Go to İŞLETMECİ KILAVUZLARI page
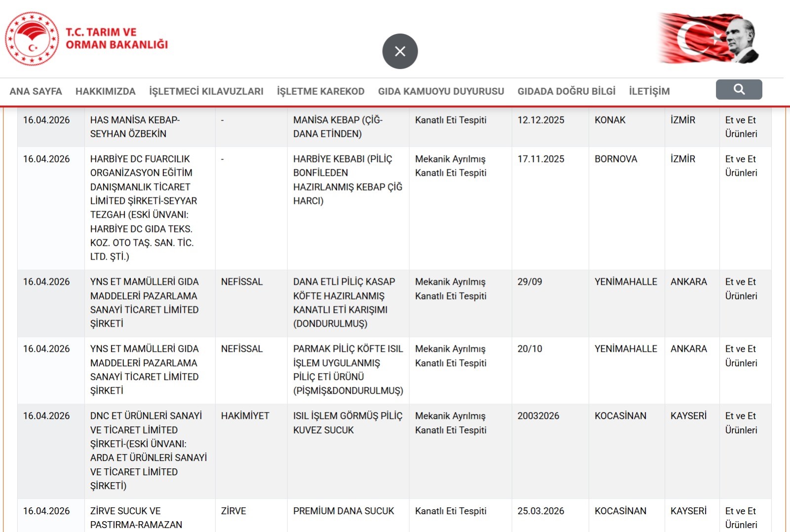This screenshot has width=790, height=532. 206,91
